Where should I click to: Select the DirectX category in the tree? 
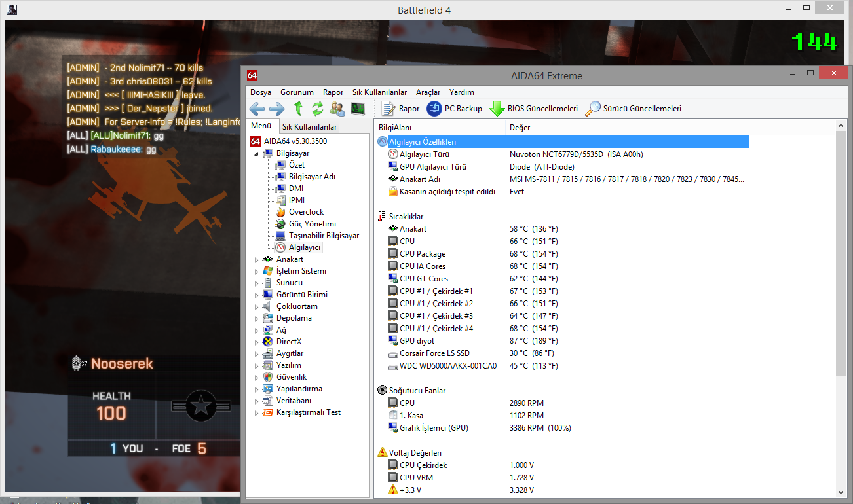(x=288, y=342)
